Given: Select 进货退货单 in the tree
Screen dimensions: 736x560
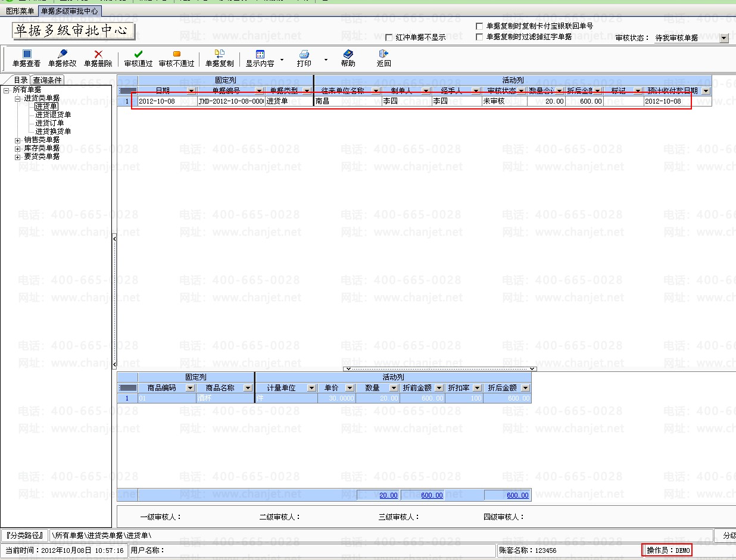Looking at the screenshot, I should pyautogui.click(x=53, y=115).
